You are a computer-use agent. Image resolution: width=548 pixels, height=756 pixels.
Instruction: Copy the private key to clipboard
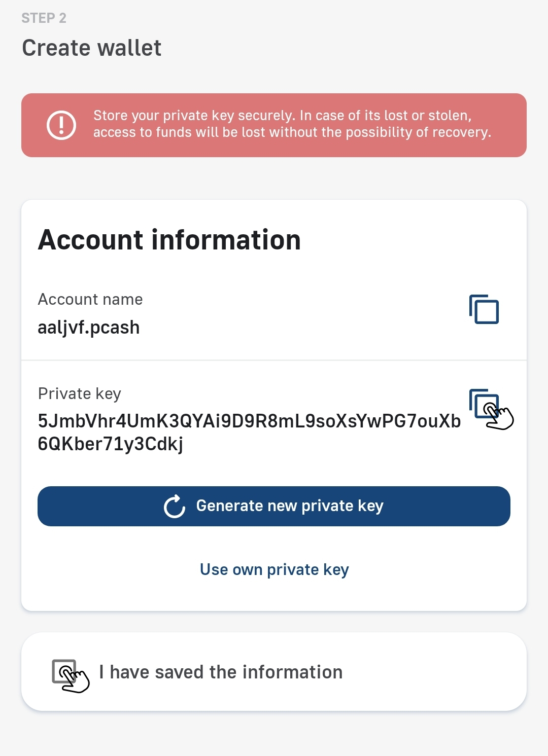pyautogui.click(x=485, y=404)
